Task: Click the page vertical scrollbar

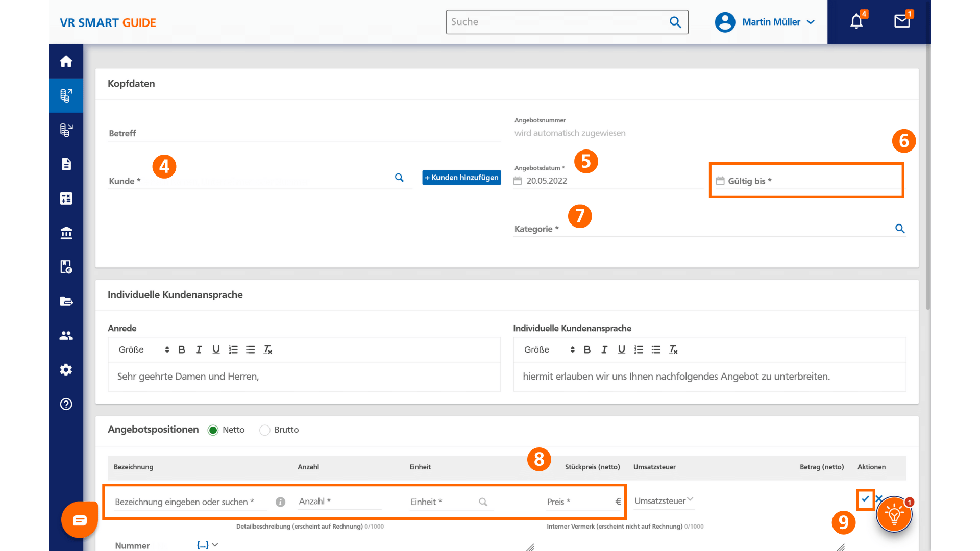Action: coord(928,177)
